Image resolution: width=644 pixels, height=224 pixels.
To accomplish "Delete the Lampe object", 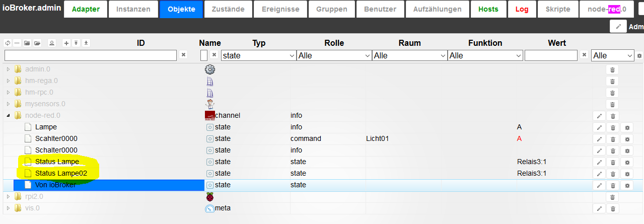I will pyautogui.click(x=612, y=127).
